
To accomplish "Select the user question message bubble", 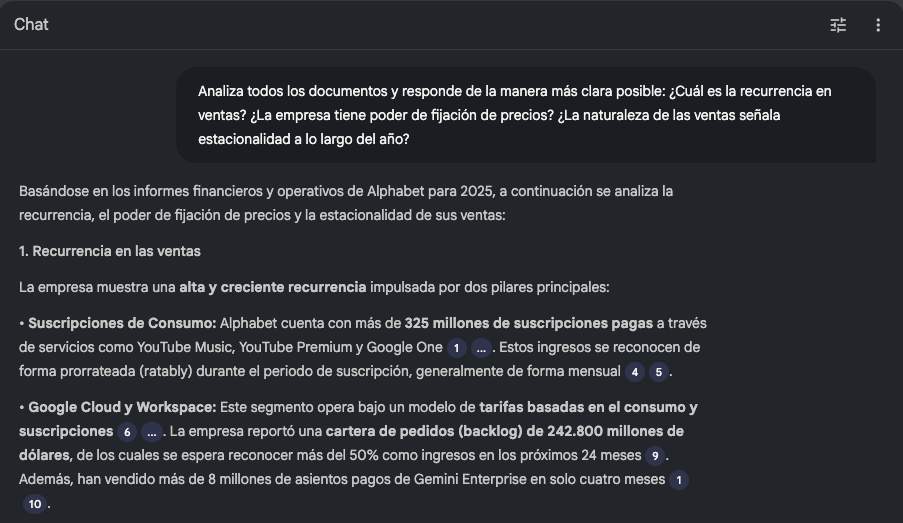I will pyautogui.click(x=526, y=115).
